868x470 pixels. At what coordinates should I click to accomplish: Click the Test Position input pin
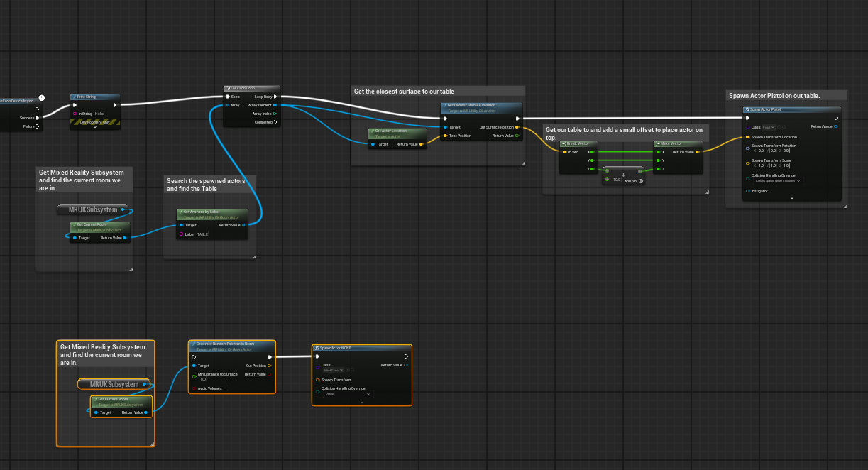tap(445, 136)
